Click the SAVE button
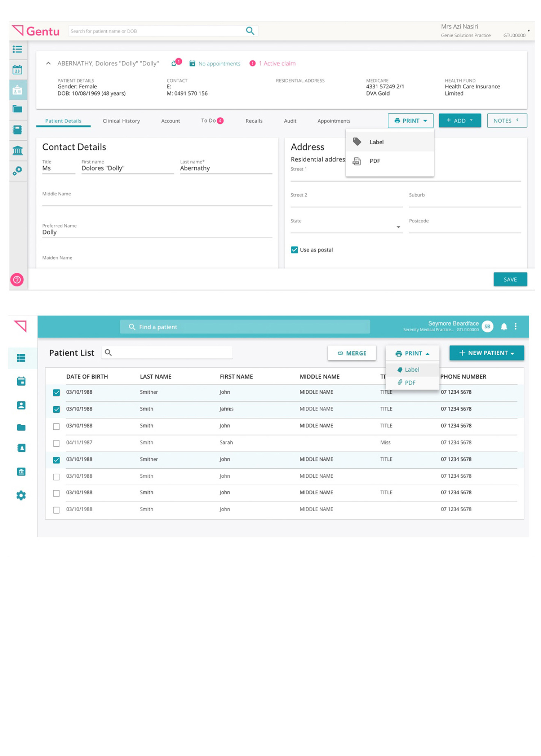 (510, 279)
